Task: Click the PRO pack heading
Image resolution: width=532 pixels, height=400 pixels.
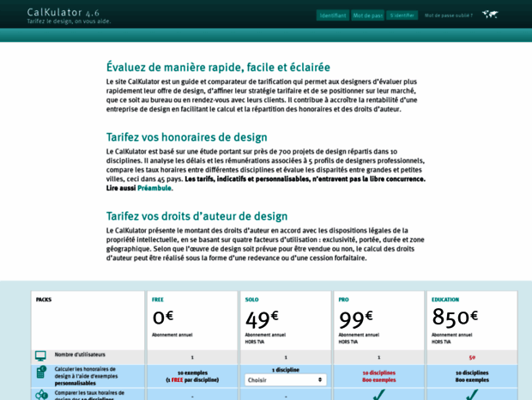Action: click(x=344, y=300)
